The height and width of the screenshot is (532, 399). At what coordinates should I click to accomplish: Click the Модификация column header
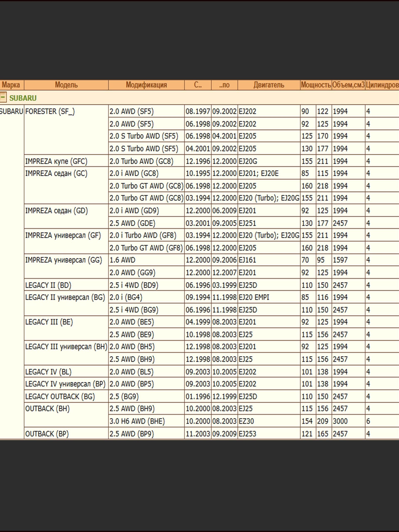pyautogui.click(x=146, y=85)
